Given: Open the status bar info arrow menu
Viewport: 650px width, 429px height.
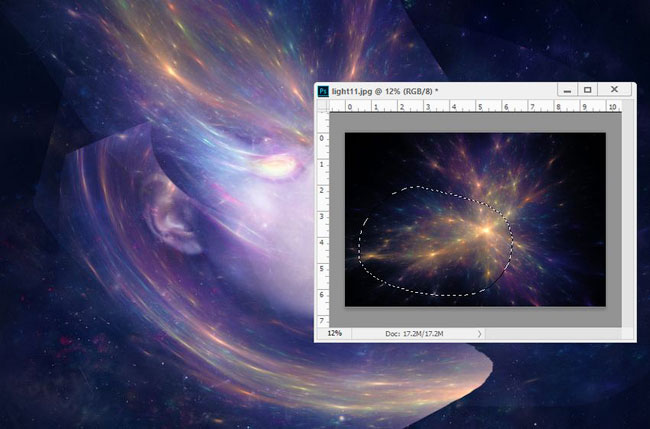Looking at the screenshot, I should 480,333.
